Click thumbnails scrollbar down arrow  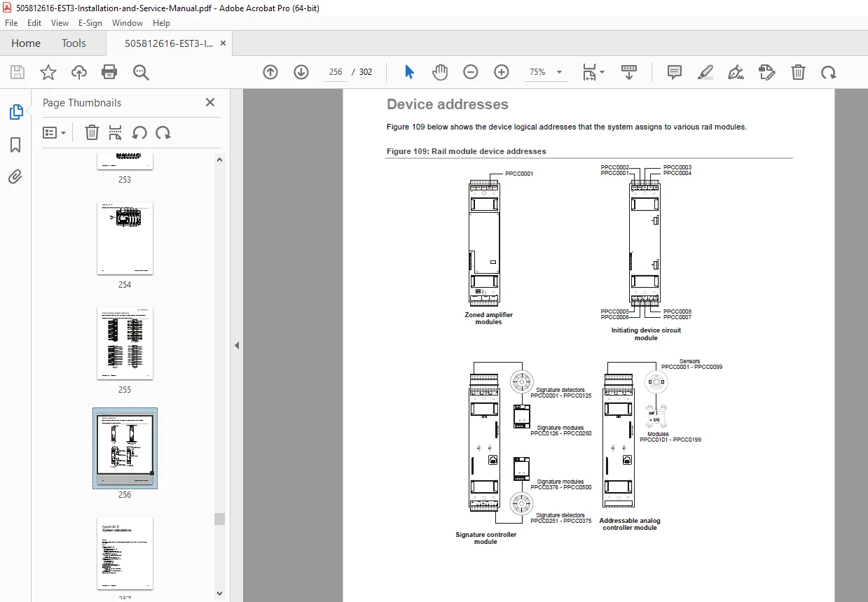220,593
